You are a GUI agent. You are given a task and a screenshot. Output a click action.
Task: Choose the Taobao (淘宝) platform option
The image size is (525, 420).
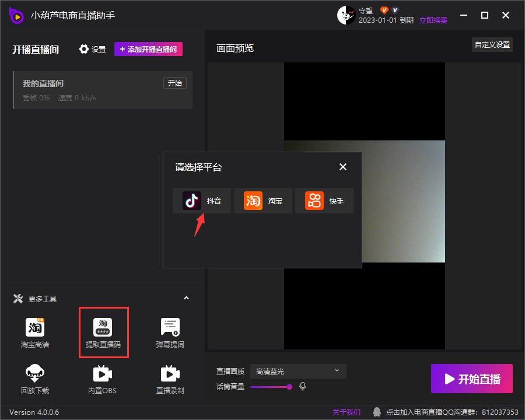click(x=263, y=201)
